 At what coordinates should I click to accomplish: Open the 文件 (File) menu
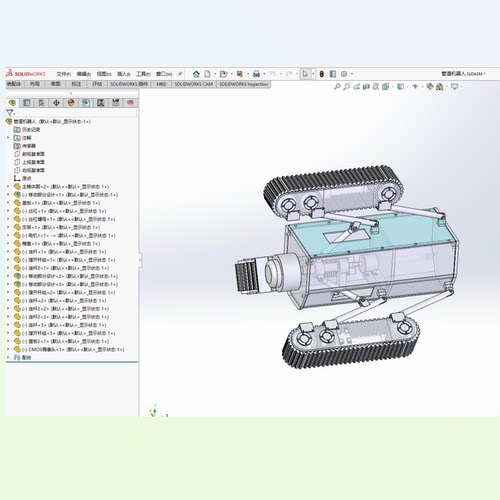[x=64, y=74]
